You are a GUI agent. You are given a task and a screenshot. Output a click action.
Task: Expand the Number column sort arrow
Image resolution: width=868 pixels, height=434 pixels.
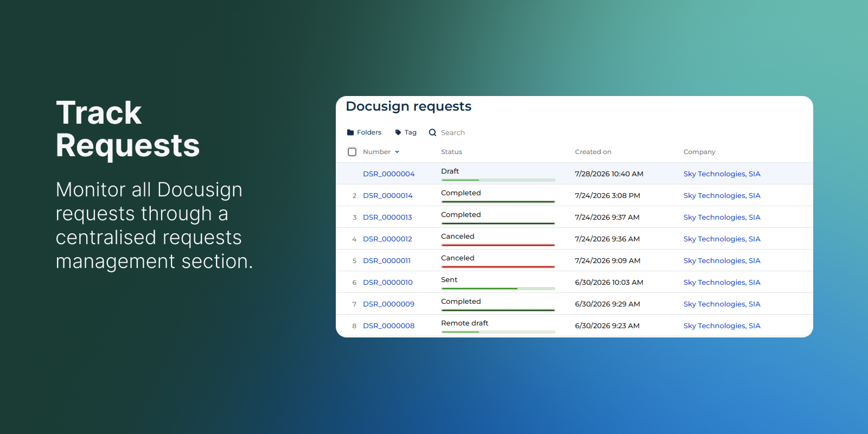(x=397, y=152)
